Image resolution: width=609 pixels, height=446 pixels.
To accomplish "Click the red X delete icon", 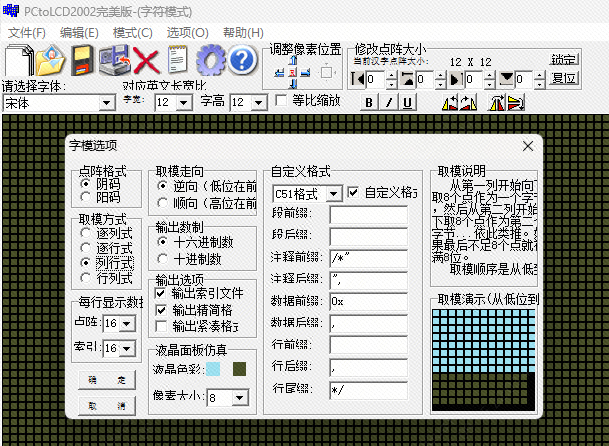I will tap(146, 60).
